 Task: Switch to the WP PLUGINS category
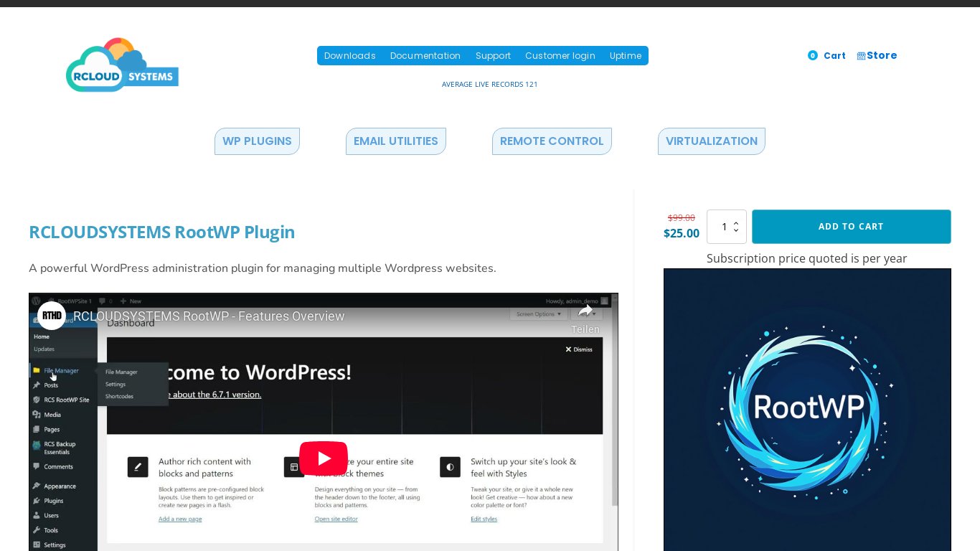click(257, 141)
